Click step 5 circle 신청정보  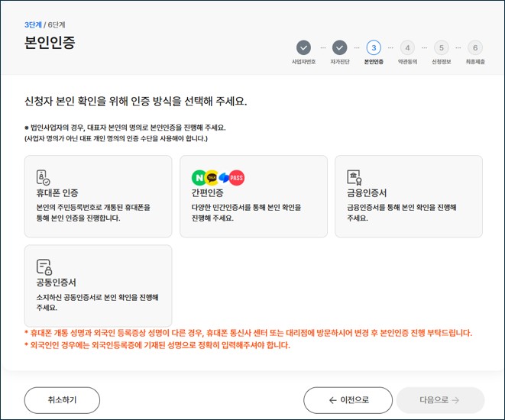point(442,48)
